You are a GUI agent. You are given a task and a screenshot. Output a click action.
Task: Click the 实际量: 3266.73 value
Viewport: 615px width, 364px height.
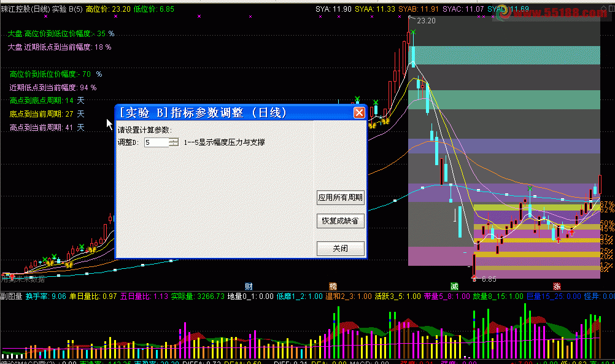pos(198,296)
